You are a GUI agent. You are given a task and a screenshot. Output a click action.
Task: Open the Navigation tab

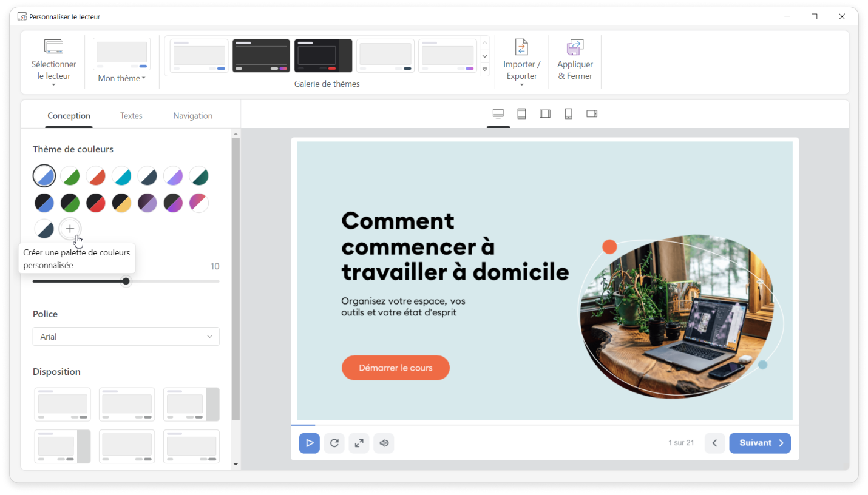pos(192,116)
